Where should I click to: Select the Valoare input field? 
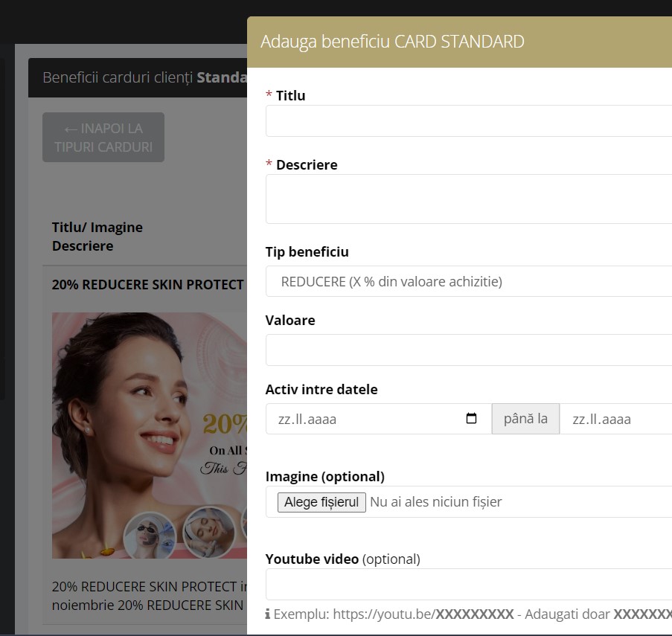tap(469, 350)
